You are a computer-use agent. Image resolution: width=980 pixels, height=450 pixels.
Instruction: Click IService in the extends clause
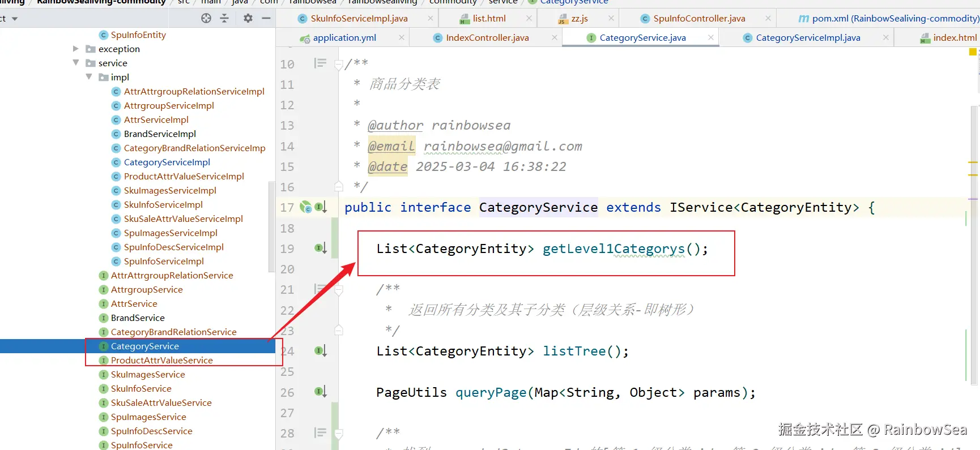[x=701, y=207]
